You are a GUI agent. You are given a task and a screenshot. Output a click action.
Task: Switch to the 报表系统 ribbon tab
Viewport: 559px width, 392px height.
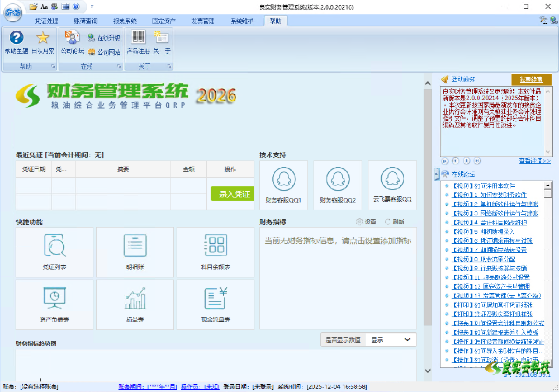click(124, 20)
